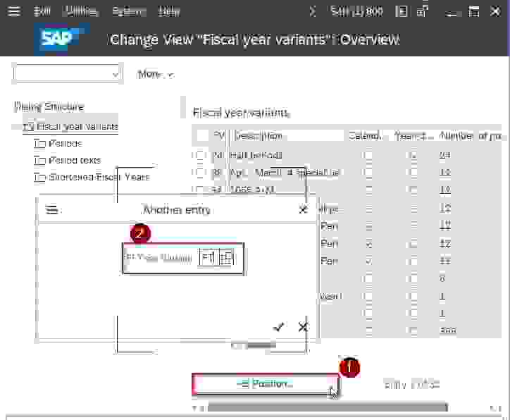Open the Another entry dialog menu icon
This screenshot has height=420, width=510.
tap(52, 209)
